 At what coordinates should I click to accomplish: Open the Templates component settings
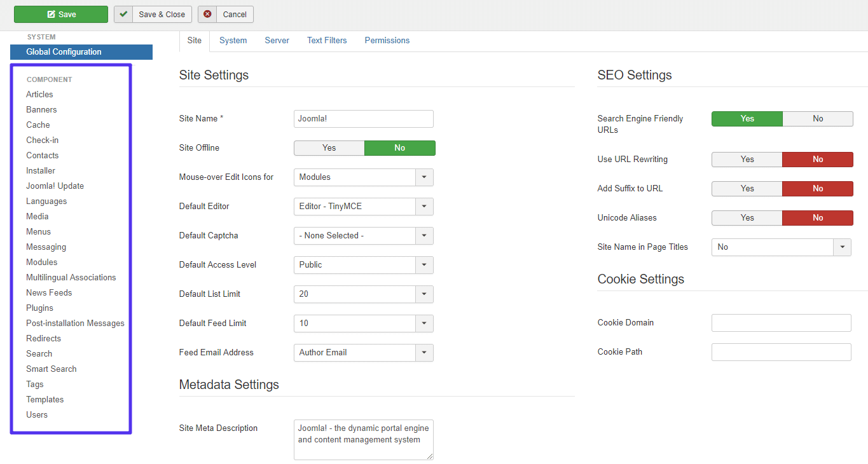pos(45,399)
